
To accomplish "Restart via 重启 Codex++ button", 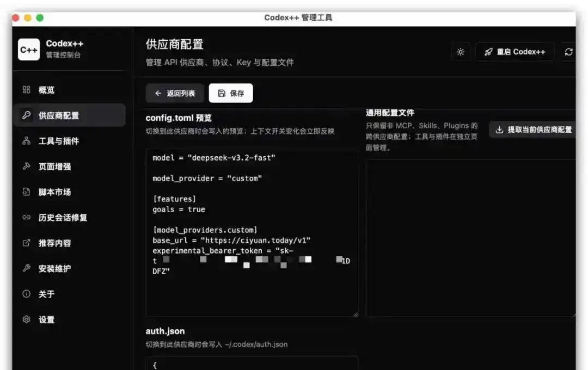I will (514, 52).
